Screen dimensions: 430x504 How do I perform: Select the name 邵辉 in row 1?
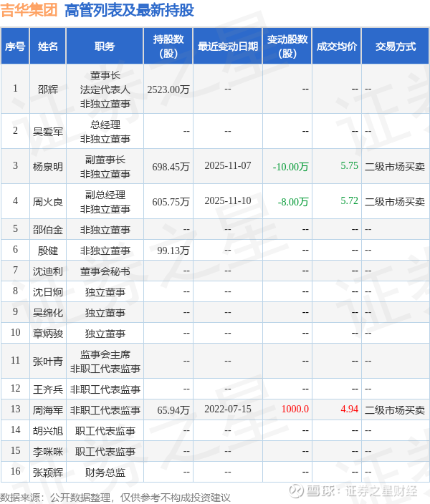(48, 89)
